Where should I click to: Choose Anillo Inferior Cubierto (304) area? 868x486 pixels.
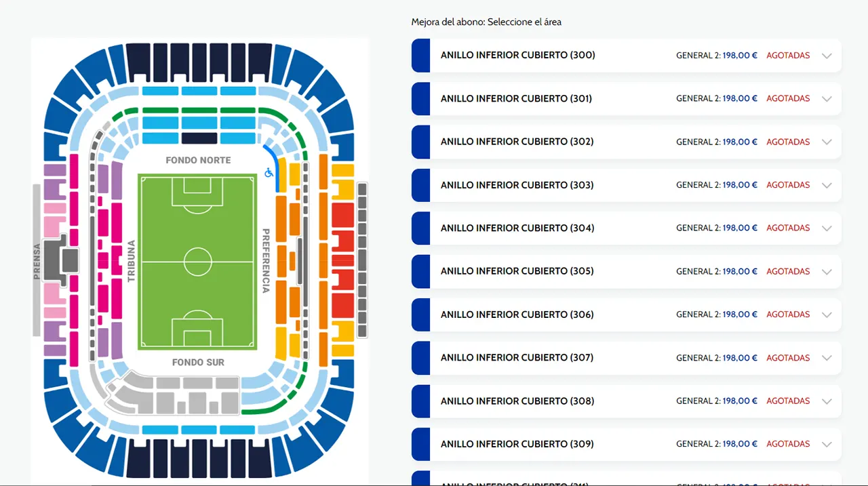517,228
